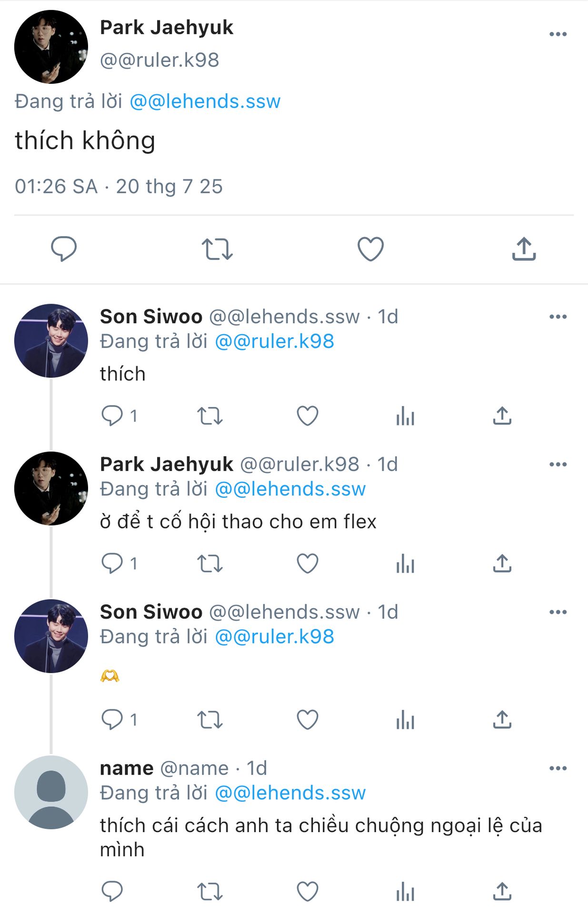View analytics of the heart-hands emoji reply

(x=405, y=719)
